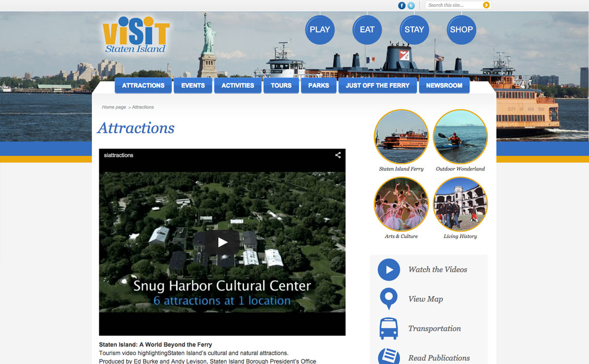Follow the View Map link
This screenshot has width=589, height=364.
click(x=426, y=299)
